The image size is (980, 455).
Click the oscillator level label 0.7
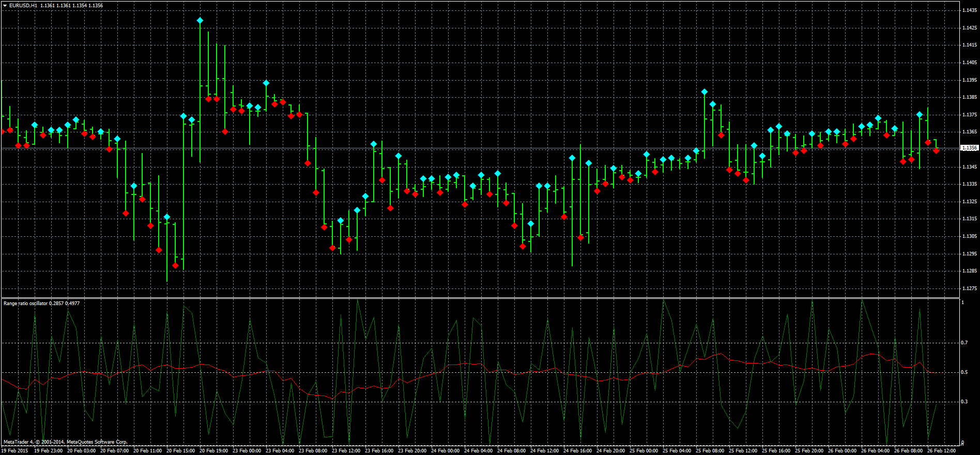pyautogui.click(x=964, y=343)
